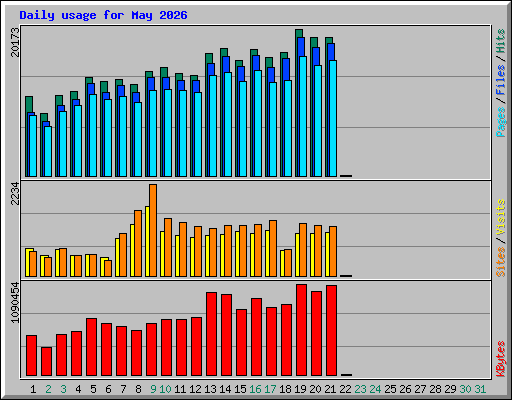This screenshot has width=512, height=400.
Task: Click day 4 on the x-axis
Action: click(x=78, y=389)
